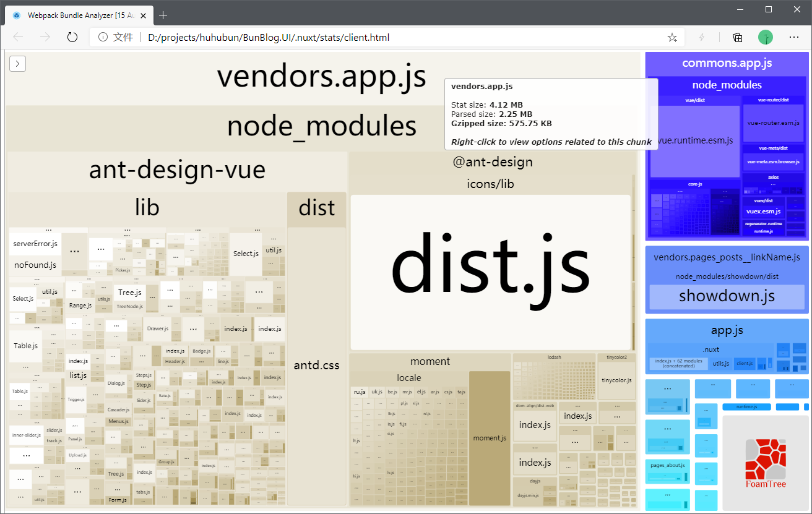Select the showdown.js module block
The height and width of the screenshot is (514, 812).
(x=726, y=296)
